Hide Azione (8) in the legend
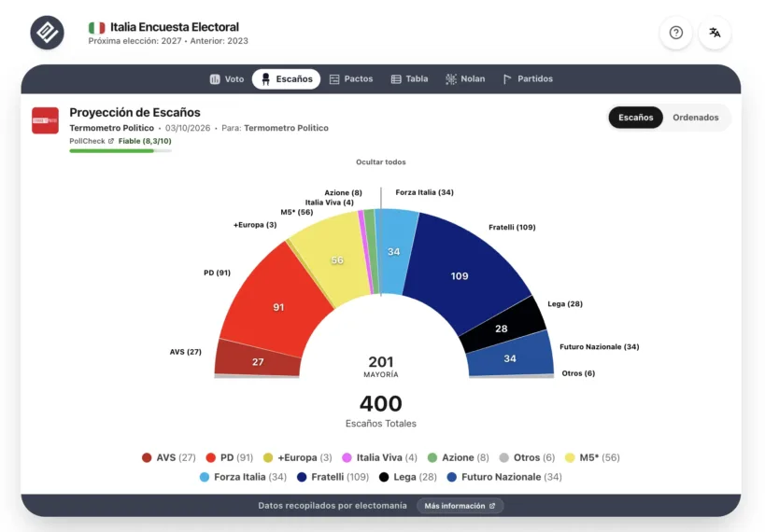Image resolution: width=765 pixels, height=532 pixels. pos(458,457)
